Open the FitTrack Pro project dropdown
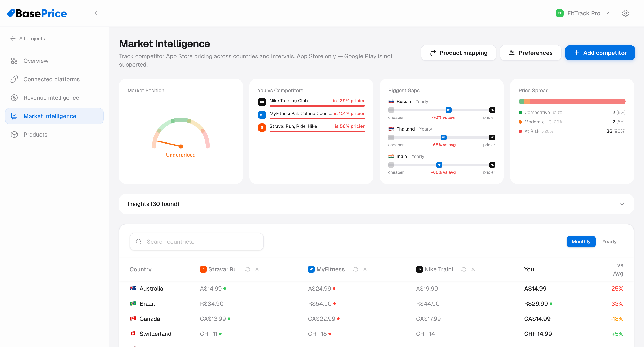The image size is (644, 347). pos(583,13)
